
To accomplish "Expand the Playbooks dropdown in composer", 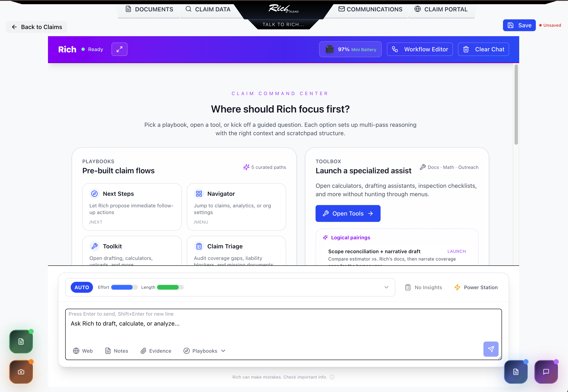I will [x=204, y=351].
